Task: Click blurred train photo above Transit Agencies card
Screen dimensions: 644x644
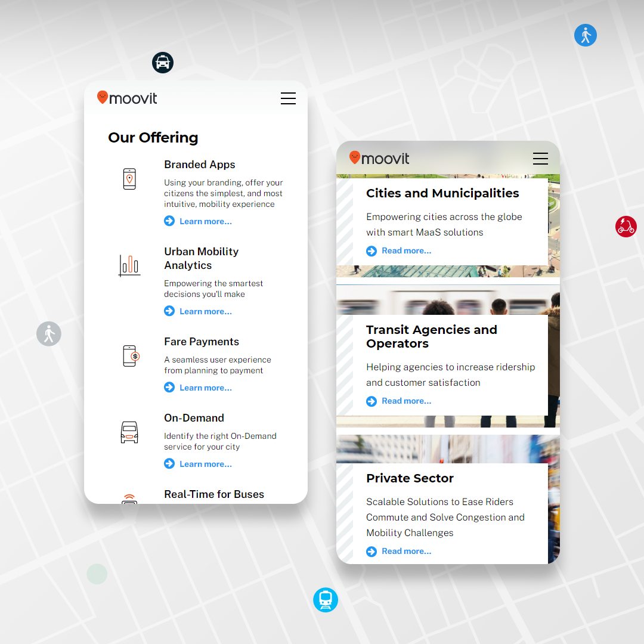Action: [448, 301]
